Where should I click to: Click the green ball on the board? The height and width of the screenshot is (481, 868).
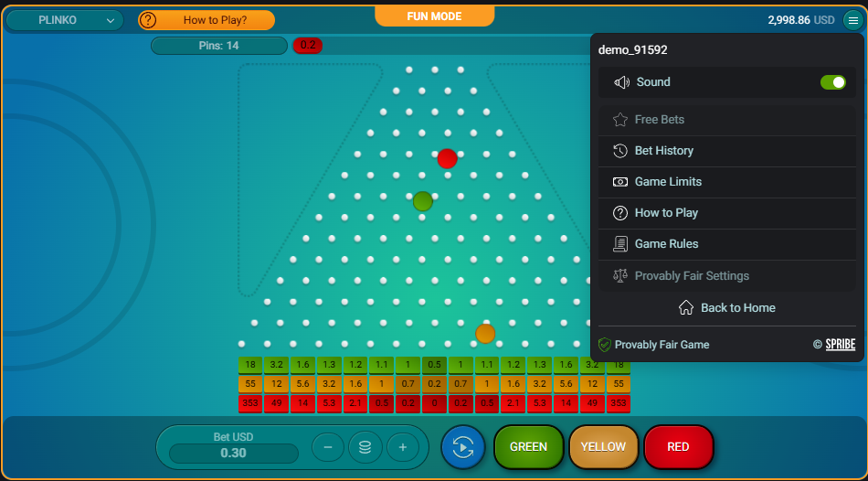422,201
